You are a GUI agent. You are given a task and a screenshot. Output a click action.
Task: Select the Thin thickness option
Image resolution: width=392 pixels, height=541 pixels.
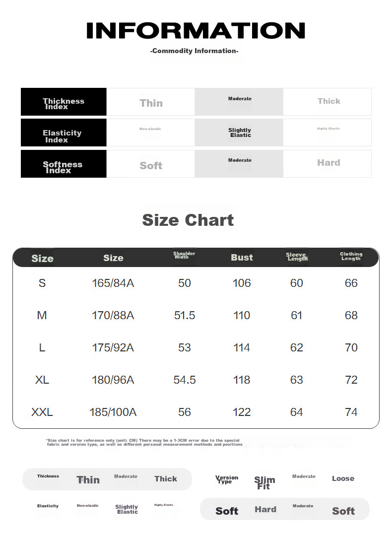coord(151,103)
